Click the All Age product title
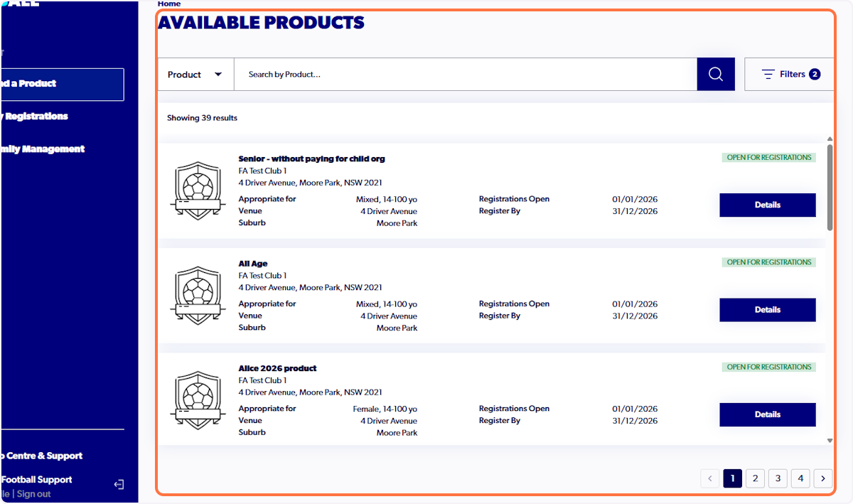This screenshot has width=853, height=504. [x=253, y=264]
